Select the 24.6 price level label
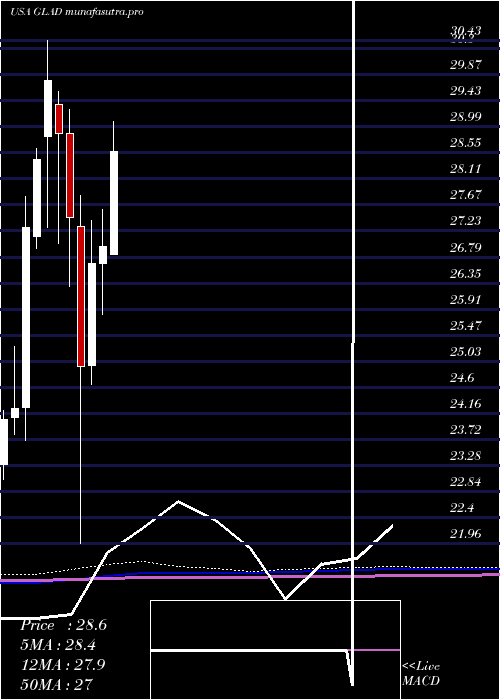 coord(462,378)
